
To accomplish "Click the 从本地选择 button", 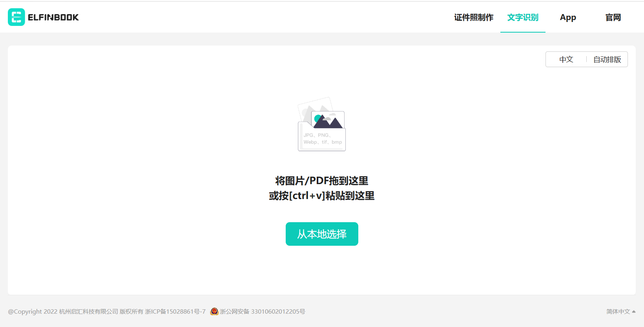I will pyautogui.click(x=322, y=234).
